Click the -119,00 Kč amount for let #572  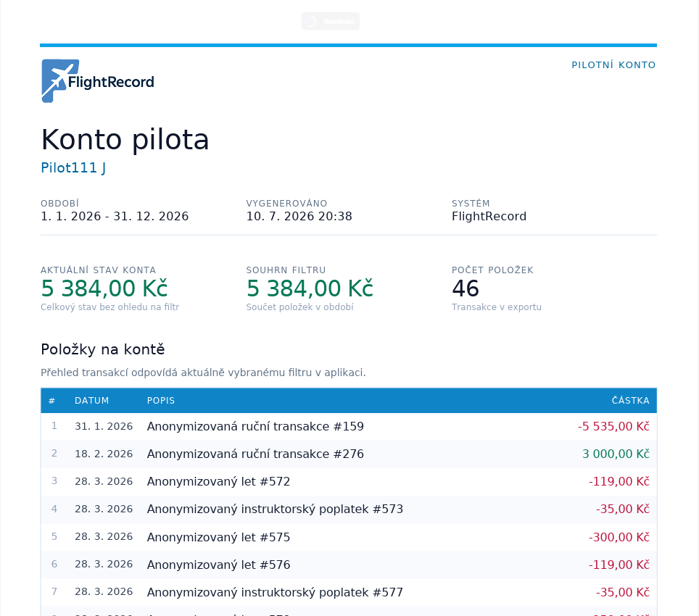[619, 481]
